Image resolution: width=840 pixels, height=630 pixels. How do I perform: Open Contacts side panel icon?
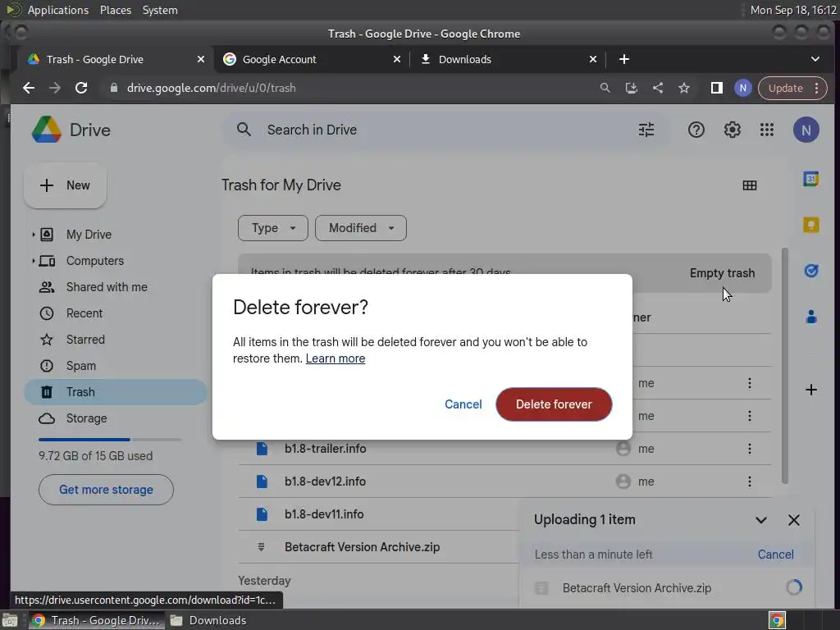[811, 317]
